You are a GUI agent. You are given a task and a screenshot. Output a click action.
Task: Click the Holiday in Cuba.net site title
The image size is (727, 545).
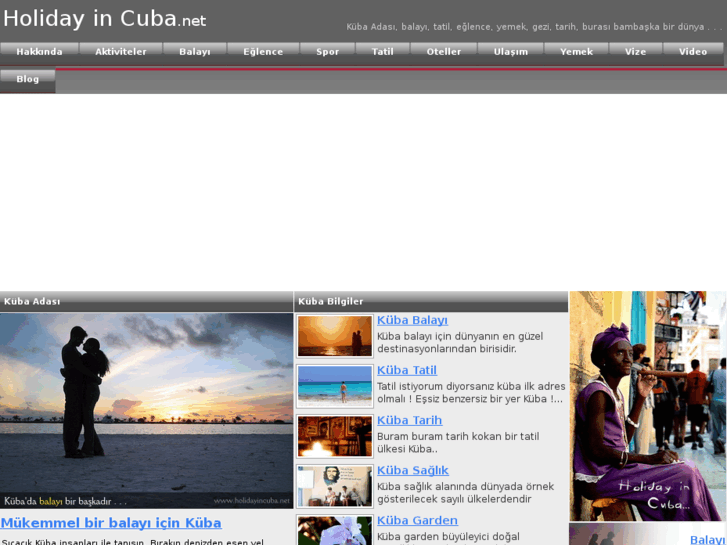click(104, 19)
